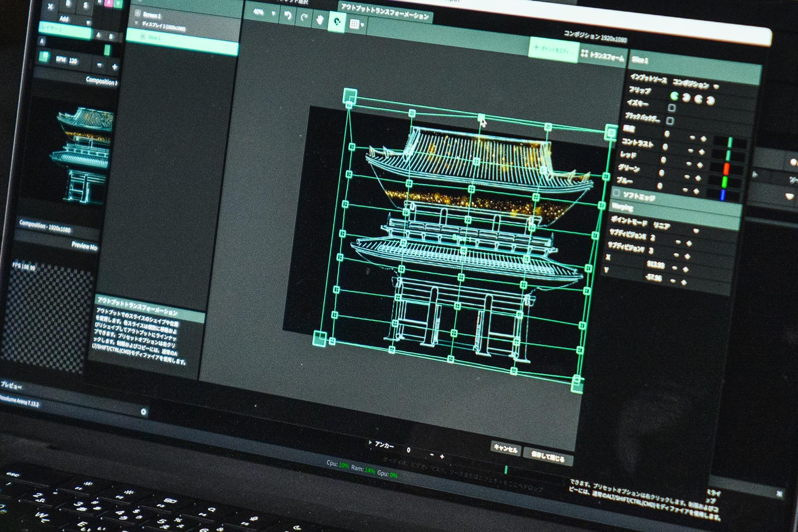Image resolution: width=798 pixels, height=532 pixels.
Task: Toggle the ブラックバックグ checkbox
Action: click(x=670, y=120)
